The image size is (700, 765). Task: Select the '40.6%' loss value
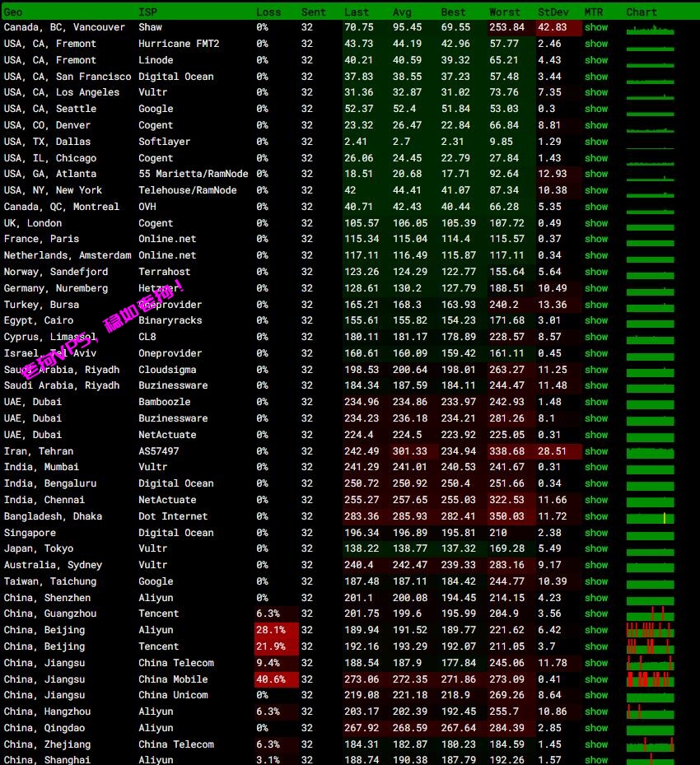[x=271, y=679]
